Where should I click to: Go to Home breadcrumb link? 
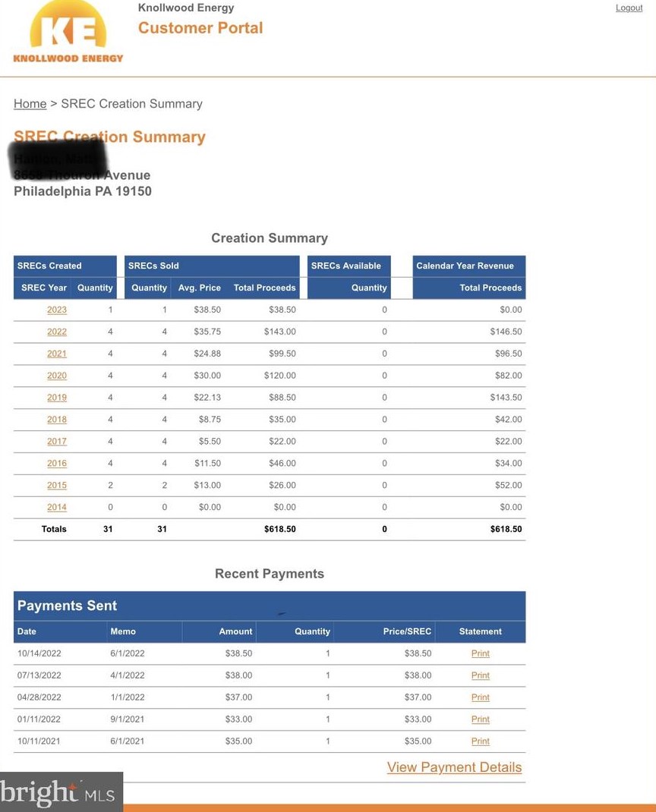point(30,104)
